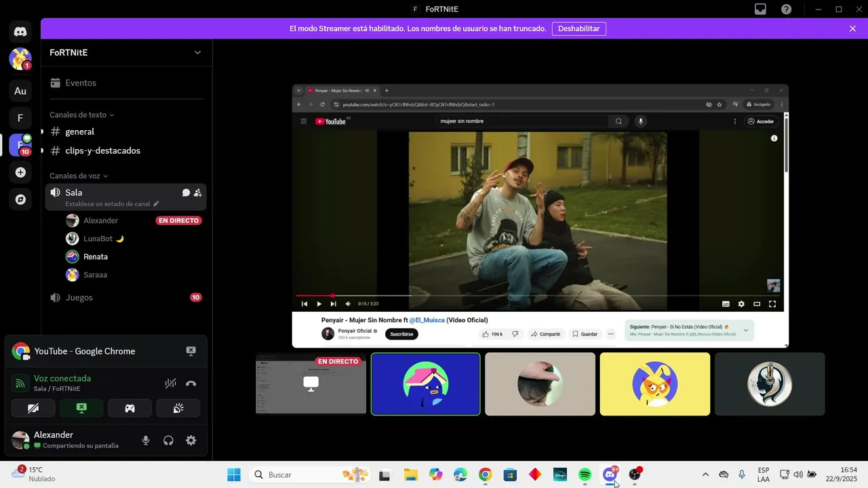Click the Compartir button under the video
The image size is (868, 488).
tap(545, 334)
